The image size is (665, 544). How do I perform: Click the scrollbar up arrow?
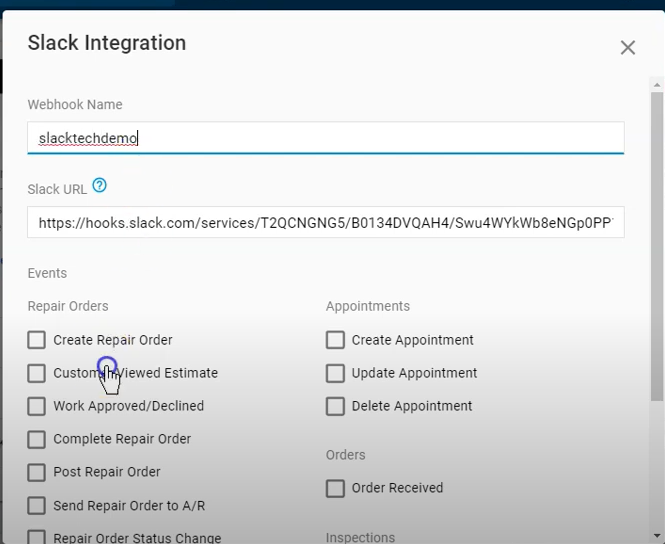(657, 85)
